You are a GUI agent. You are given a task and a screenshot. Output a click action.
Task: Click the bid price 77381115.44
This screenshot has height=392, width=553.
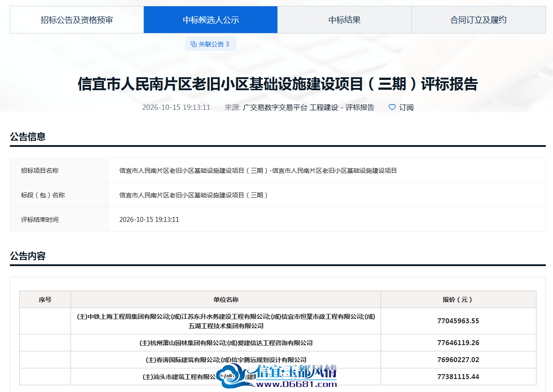458,377
